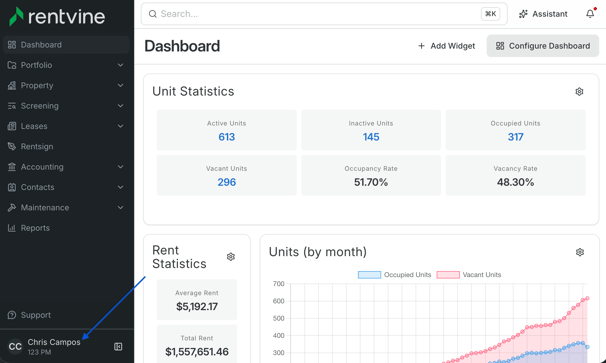Expand the Portfolio menu chevron

pos(121,65)
